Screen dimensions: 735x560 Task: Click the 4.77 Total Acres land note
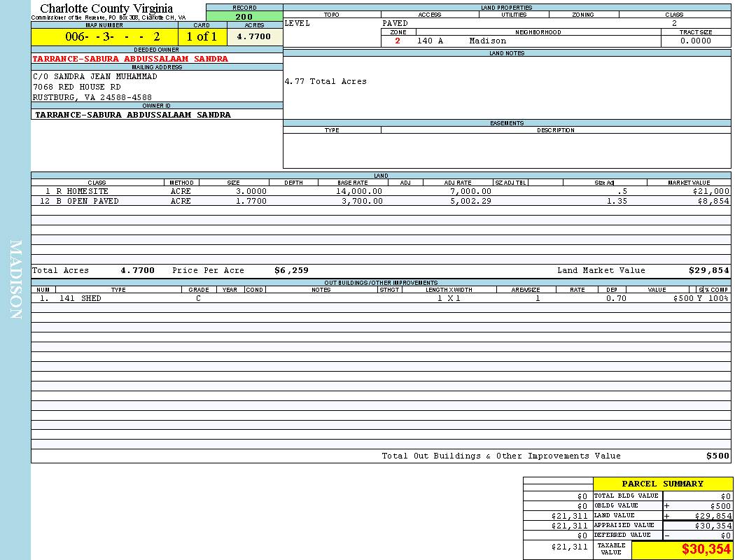325,81
